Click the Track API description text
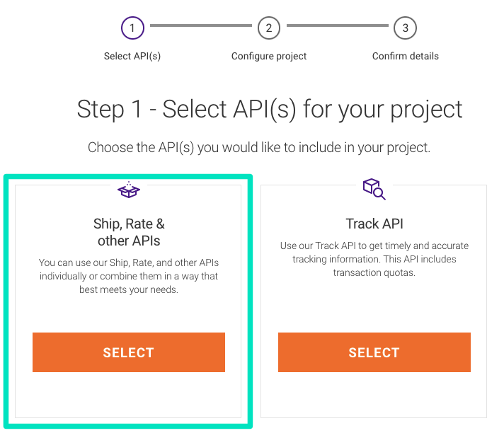 coord(374,259)
